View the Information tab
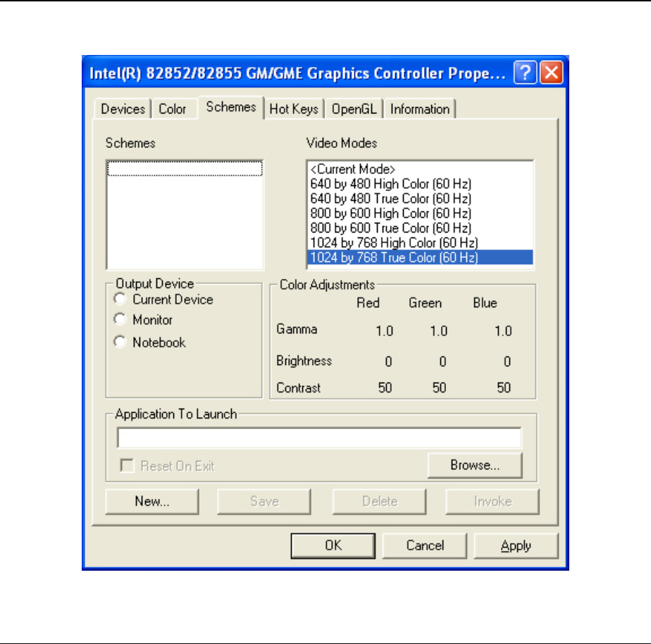The image size is (651, 644). click(420, 109)
